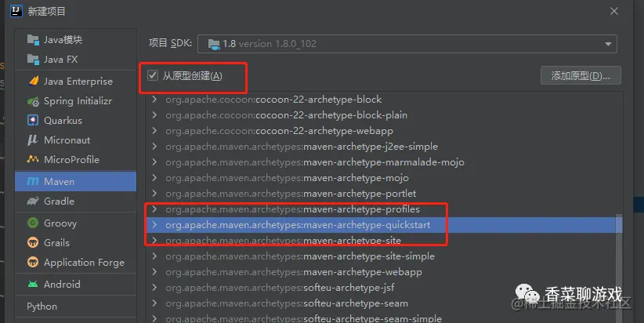
Task: Click the Spring Initializr icon
Action: coord(33,101)
